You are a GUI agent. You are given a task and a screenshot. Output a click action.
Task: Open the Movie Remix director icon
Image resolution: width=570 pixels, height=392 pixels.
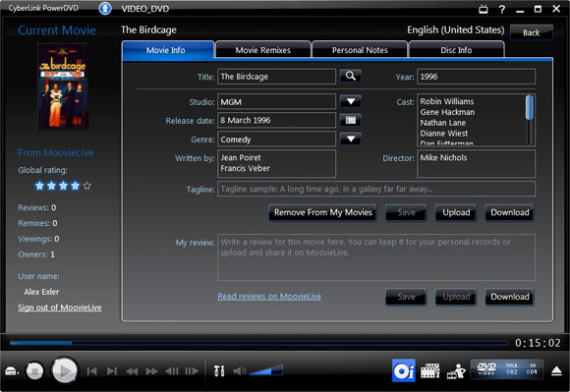(456, 371)
